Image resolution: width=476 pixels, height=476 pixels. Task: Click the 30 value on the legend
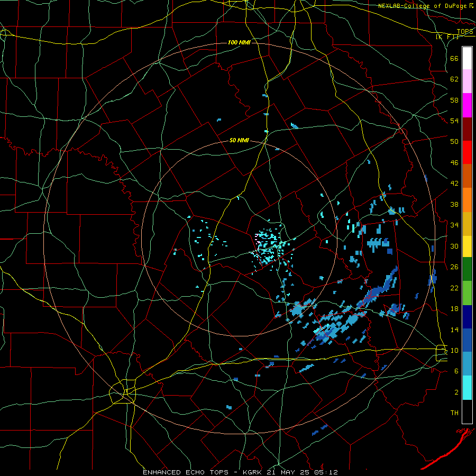click(454, 246)
